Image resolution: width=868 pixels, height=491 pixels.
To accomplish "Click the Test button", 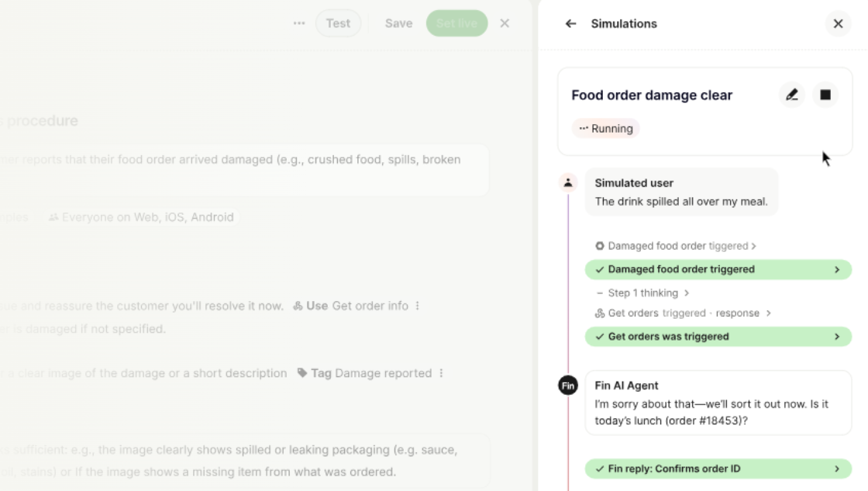I will coord(338,23).
